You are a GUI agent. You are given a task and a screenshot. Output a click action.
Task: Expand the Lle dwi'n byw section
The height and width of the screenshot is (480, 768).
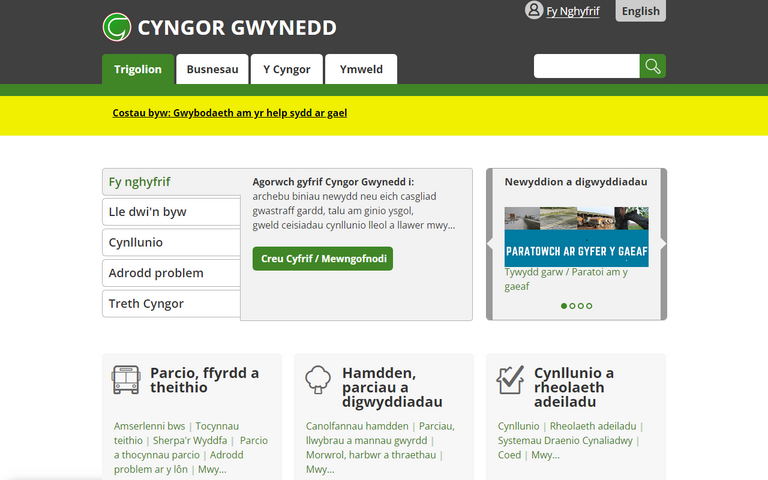click(x=171, y=212)
